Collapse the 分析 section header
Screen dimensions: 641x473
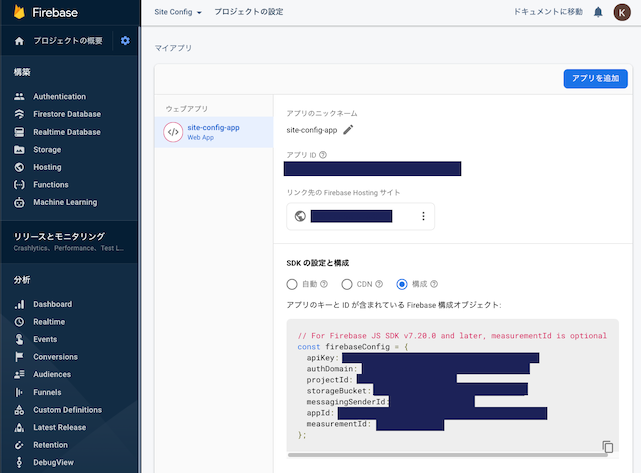click(x=22, y=280)
